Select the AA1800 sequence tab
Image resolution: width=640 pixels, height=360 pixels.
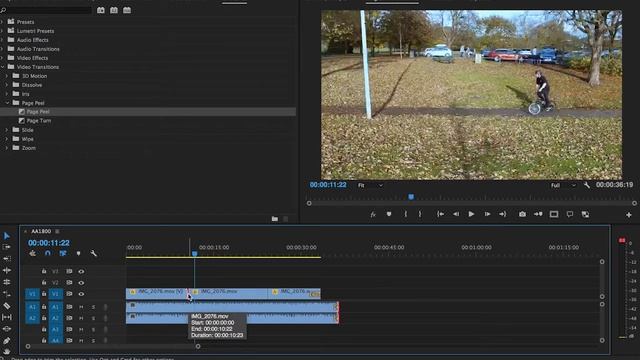[41, 231]
